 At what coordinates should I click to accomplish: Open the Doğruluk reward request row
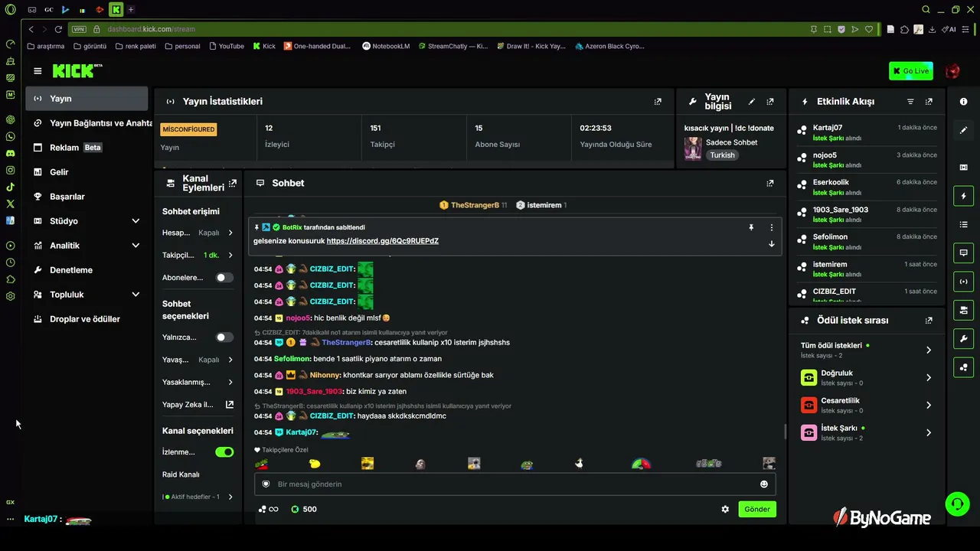(x=866, y=377)
